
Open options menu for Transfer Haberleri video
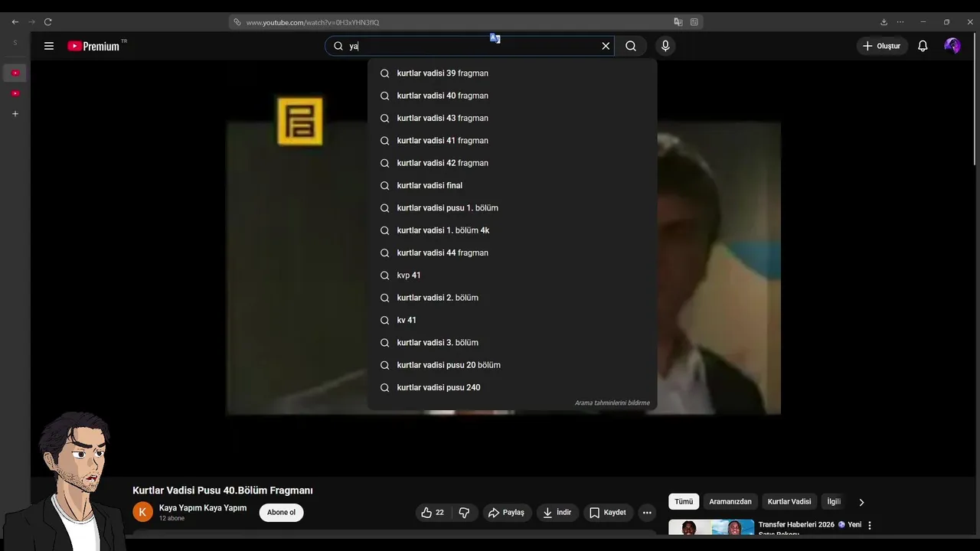869,526
